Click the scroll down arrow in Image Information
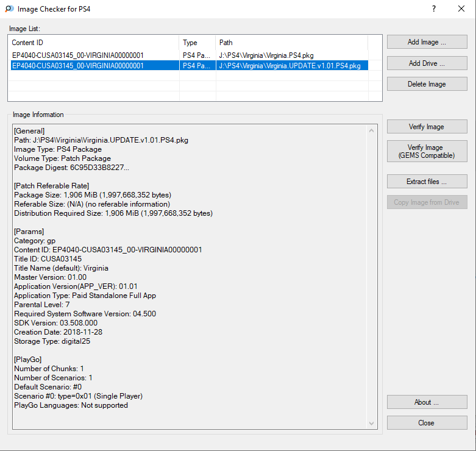 (371, 423)
